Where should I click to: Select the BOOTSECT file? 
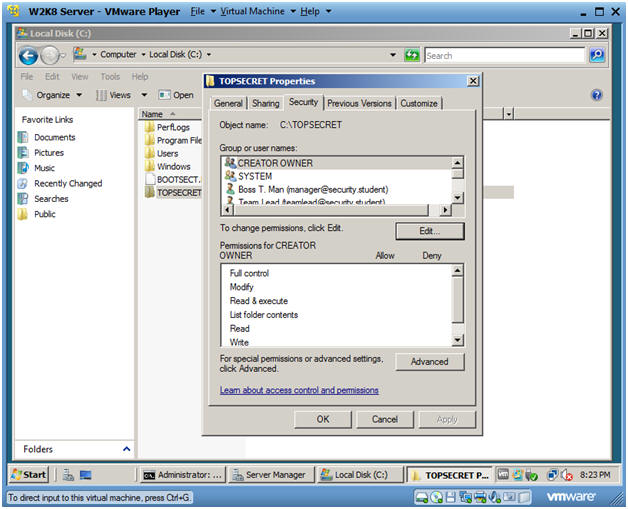pyautogui.click(x=173, y=179)
